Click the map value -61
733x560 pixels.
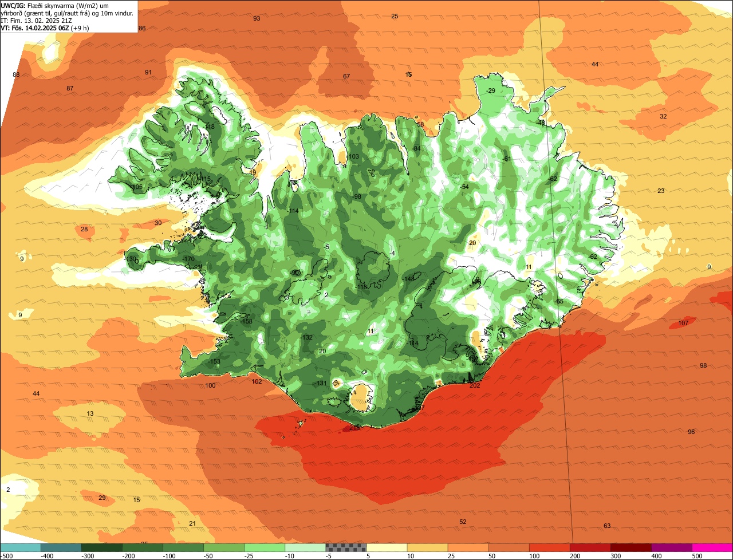coord(506,159)
